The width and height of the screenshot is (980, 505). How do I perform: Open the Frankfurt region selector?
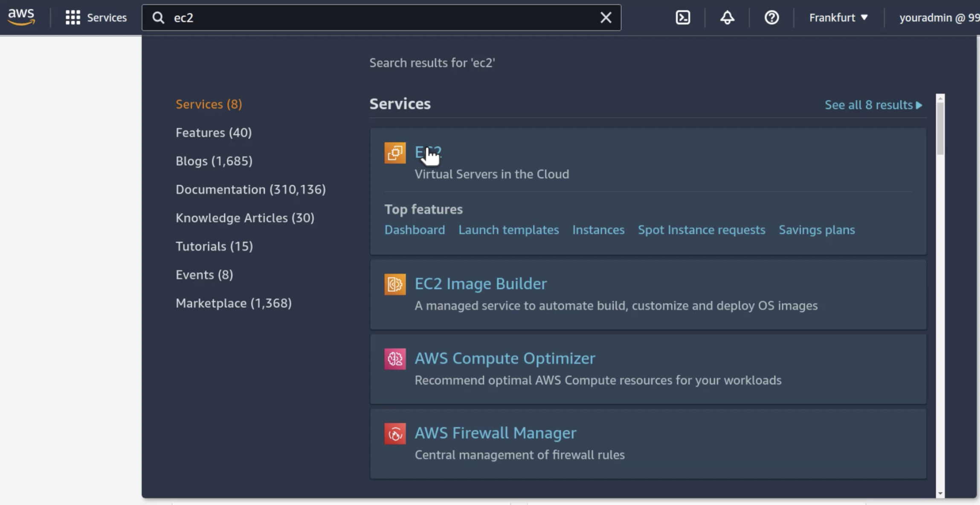[836, 17]
